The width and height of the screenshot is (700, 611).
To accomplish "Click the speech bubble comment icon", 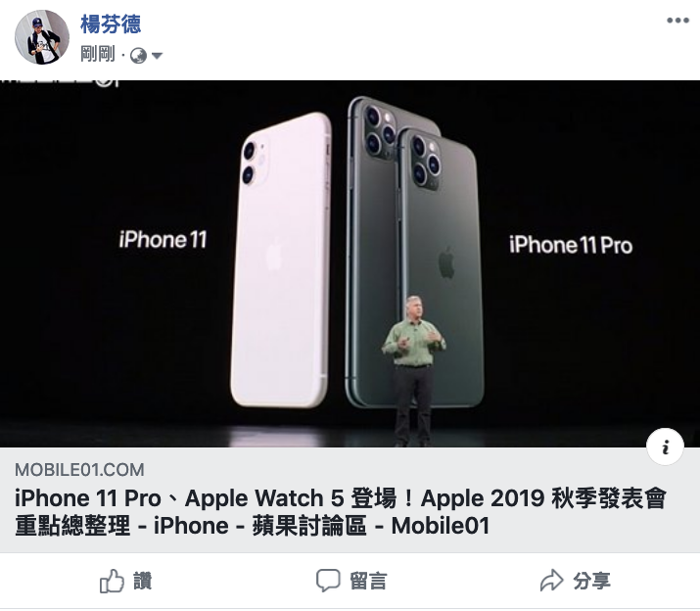I will [x=328, y=581].
